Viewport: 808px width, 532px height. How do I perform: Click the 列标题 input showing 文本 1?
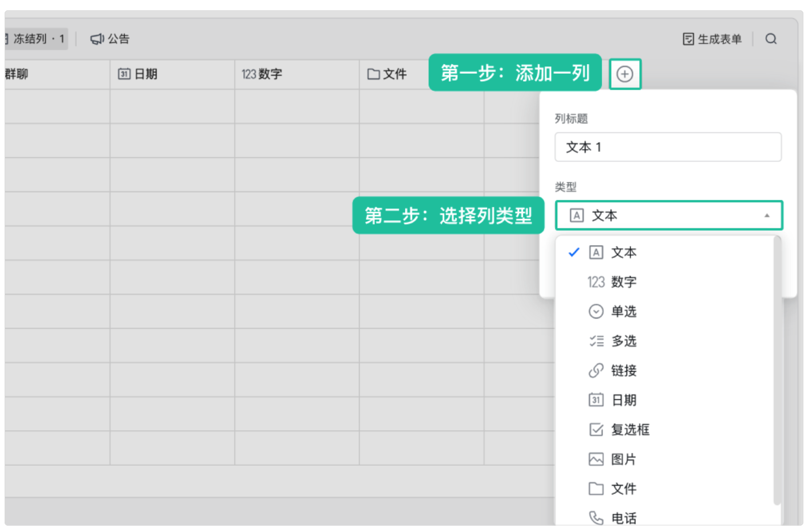click(668, 147)
